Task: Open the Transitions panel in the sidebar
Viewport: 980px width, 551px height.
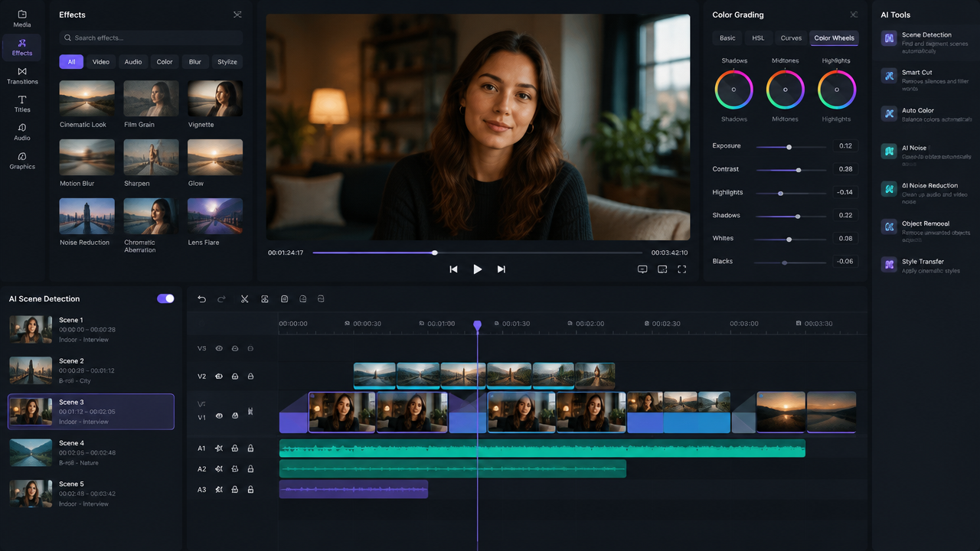Action: (x=22, y=75)
